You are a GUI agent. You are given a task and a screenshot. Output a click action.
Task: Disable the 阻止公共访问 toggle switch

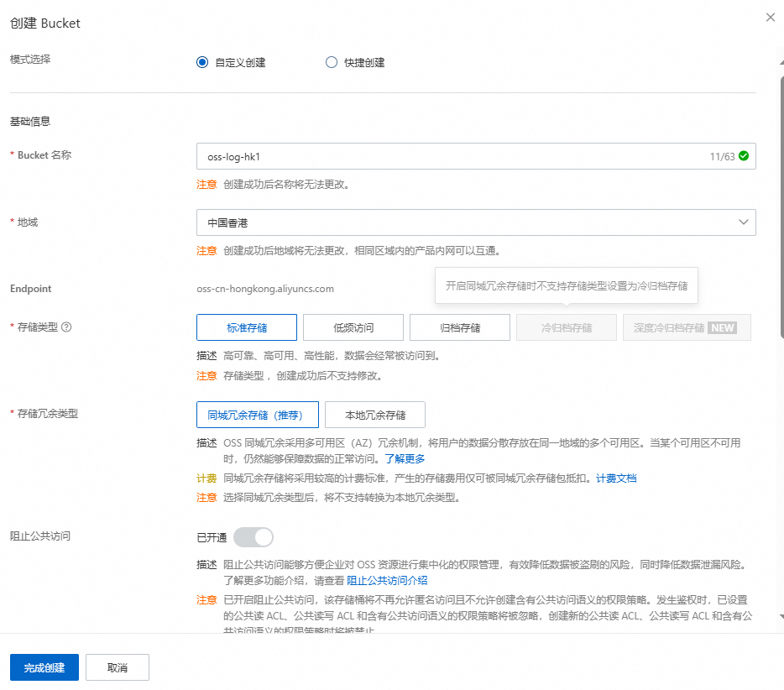pyautogui.click(x=253, y=536)
